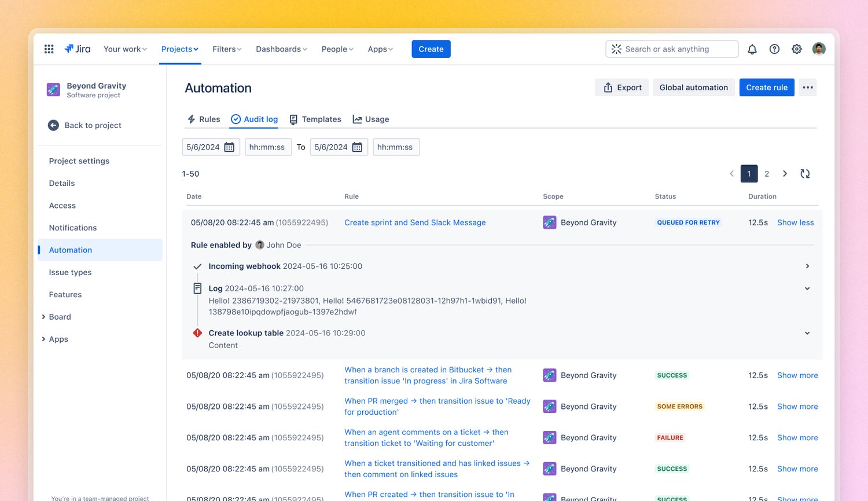The width and height of the screenshot is (868, 501).
Task: Open the start date calendar picker icon
Action: click(230, 147)
